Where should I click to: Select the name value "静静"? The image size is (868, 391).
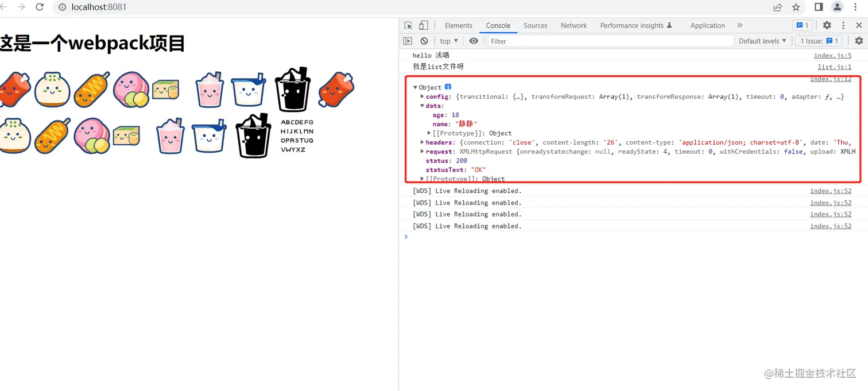click(466, 124)
